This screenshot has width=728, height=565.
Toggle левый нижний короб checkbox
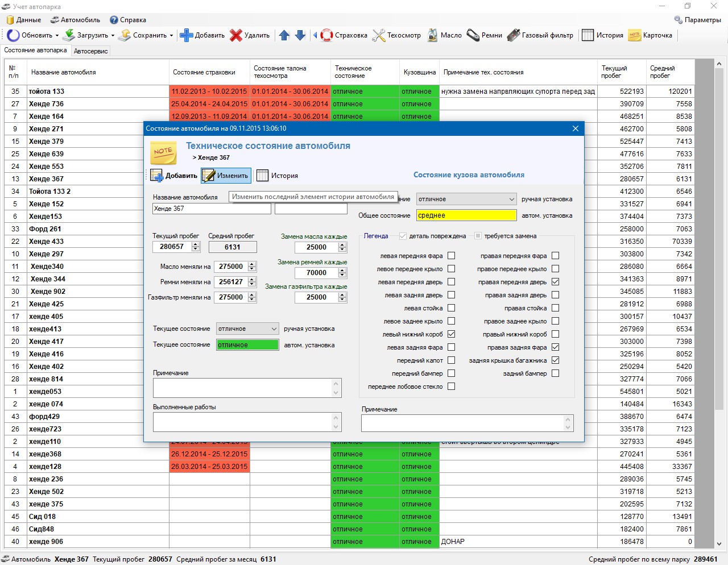[x=451, y=334]
